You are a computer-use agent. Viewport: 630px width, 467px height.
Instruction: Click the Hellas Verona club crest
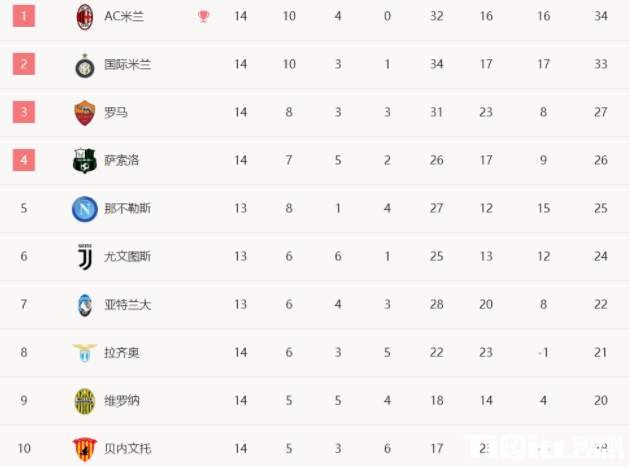pyautogui.click(x=85, y=400)
